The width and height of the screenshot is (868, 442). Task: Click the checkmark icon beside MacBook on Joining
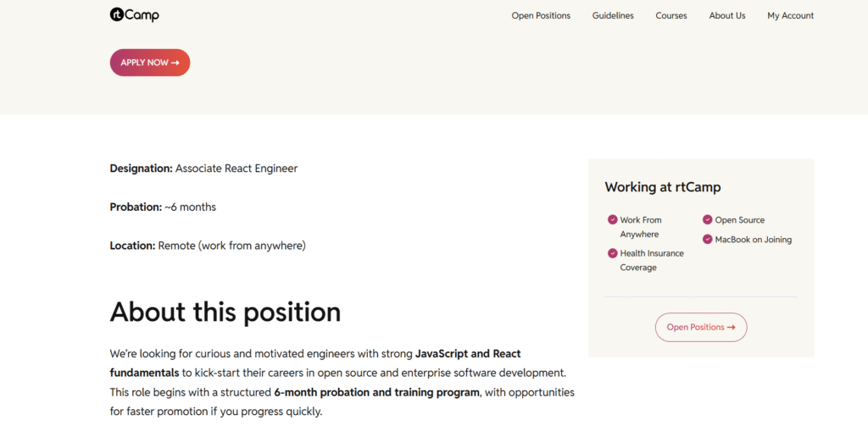708,240
